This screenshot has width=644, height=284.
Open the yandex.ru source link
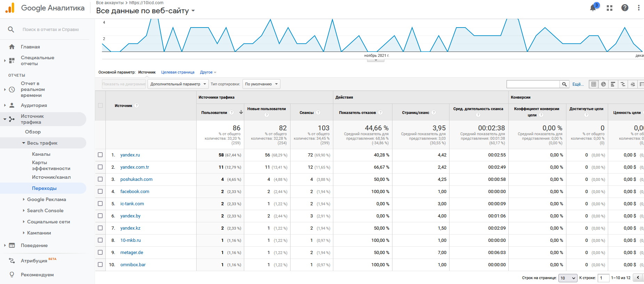pyautogui.click(x=130, y=155)
